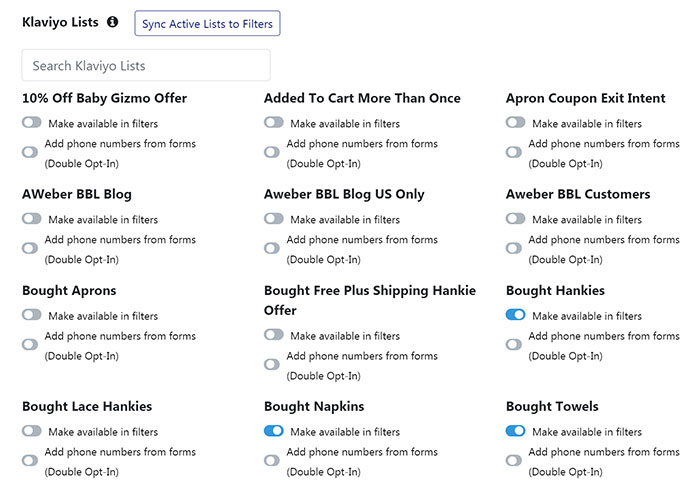Enable filters for Bought Lace Hankies

click(x=32, y=431)
